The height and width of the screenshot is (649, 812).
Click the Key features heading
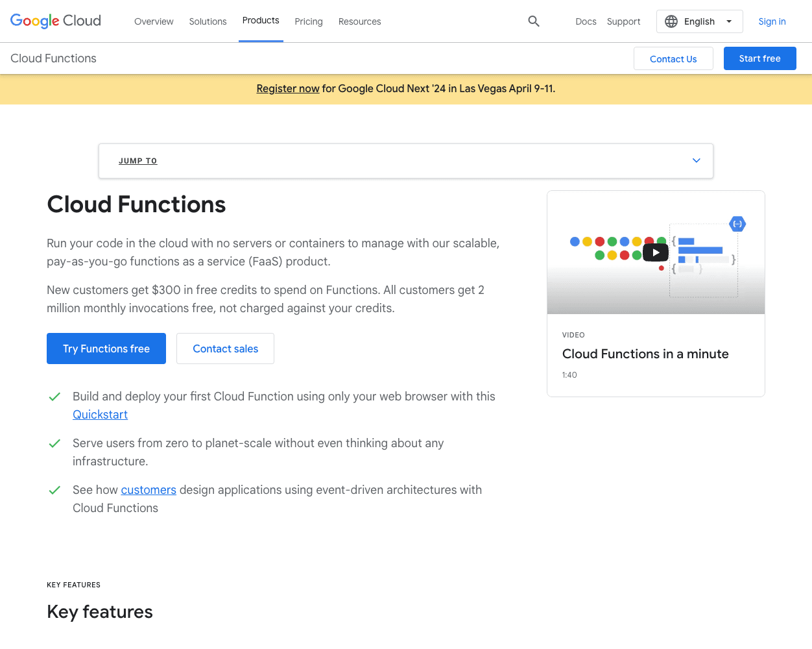pyautogui.click(x=100, y=611)
